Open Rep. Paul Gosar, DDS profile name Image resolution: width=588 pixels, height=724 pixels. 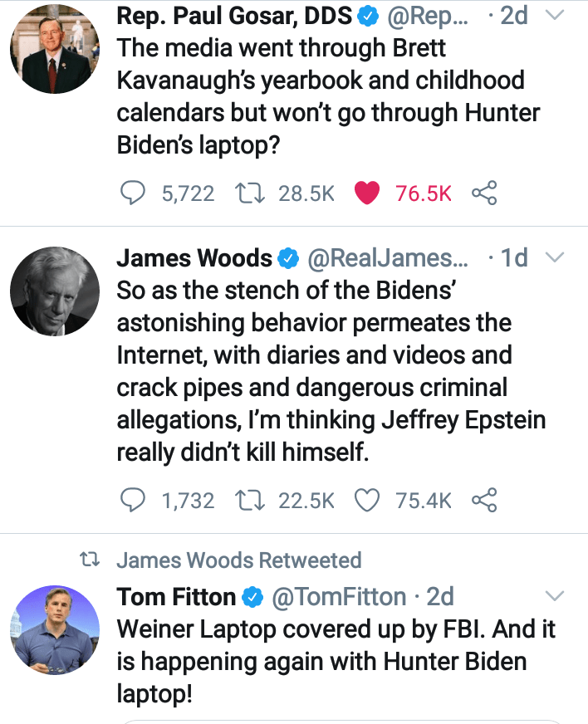[x=234, y=16]
